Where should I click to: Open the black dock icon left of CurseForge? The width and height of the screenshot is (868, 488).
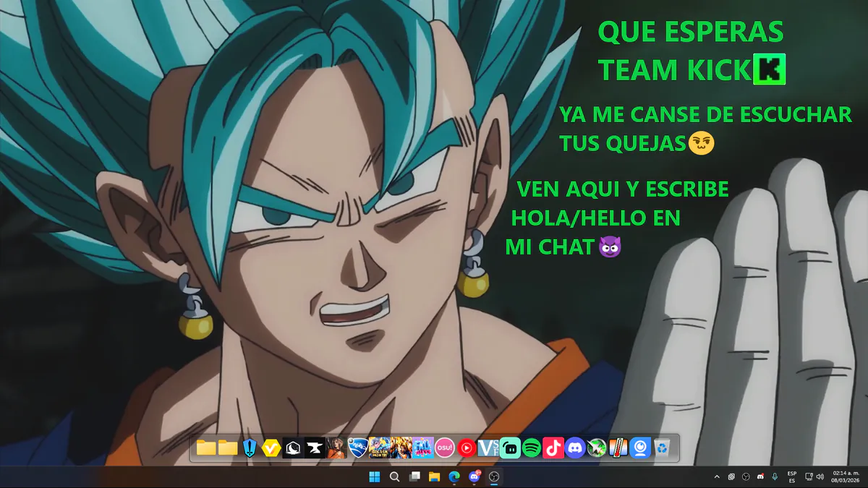pyautogui.click(x=293, y=448)
